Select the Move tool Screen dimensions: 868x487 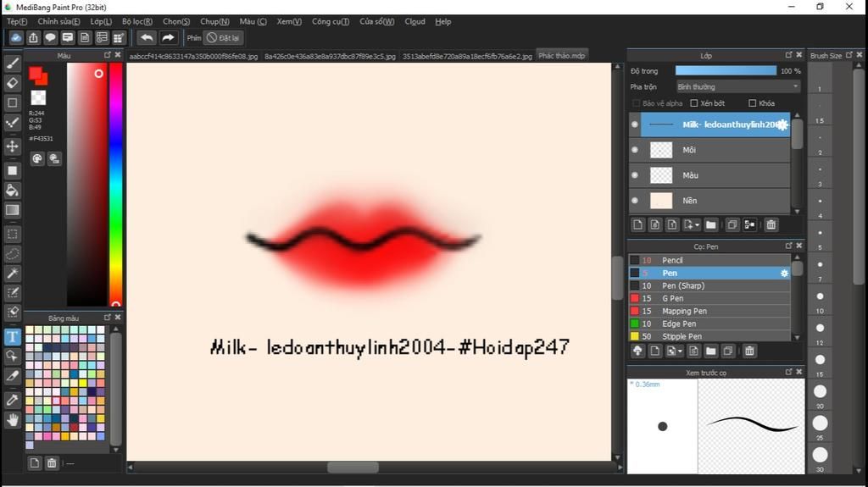[12, 147]
